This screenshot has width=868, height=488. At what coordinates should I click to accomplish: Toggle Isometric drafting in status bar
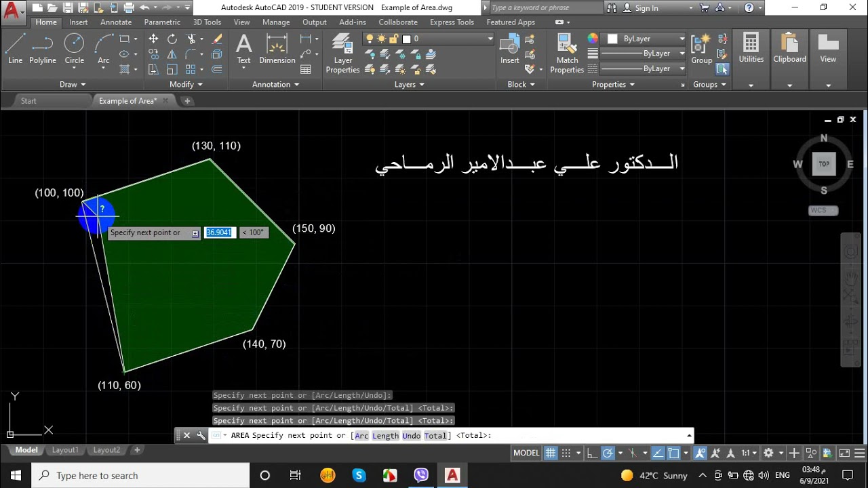633,453
